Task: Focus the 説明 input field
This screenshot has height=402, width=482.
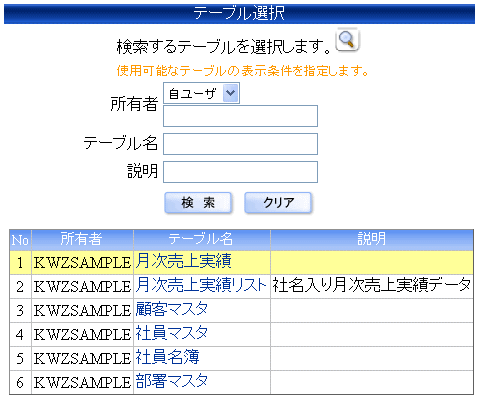Action: pos(240,172)
